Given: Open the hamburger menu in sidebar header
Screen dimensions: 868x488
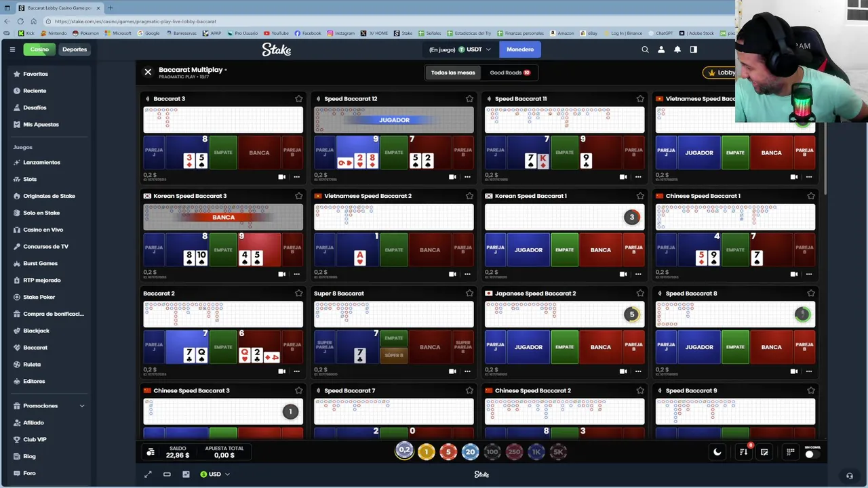Looking at the screenshot, I should click(12, 49).
